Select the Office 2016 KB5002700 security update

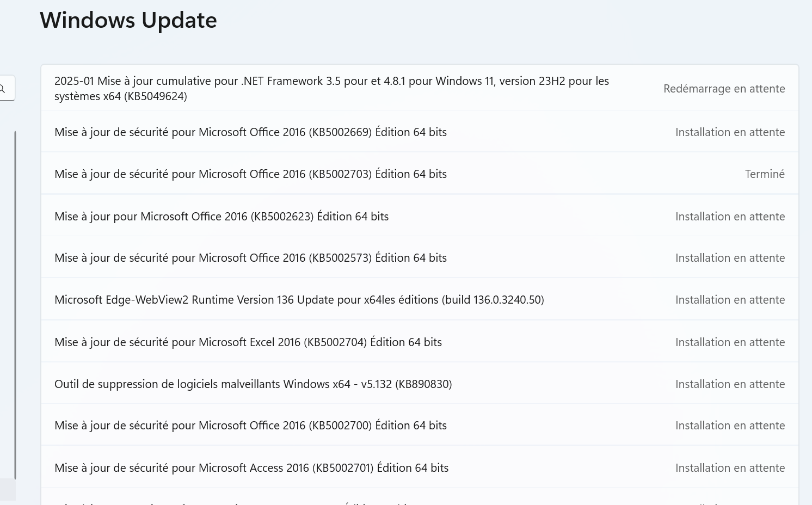[250, 426]
